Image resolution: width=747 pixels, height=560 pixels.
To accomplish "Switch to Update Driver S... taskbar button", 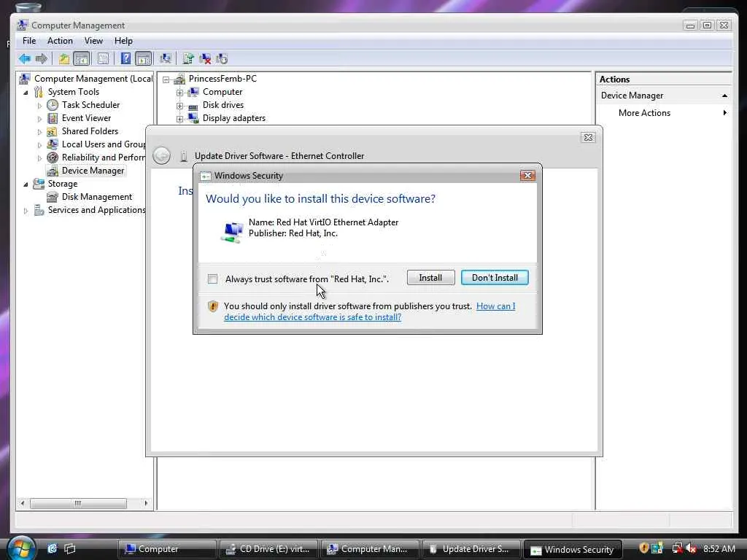I will coord(472,549).
